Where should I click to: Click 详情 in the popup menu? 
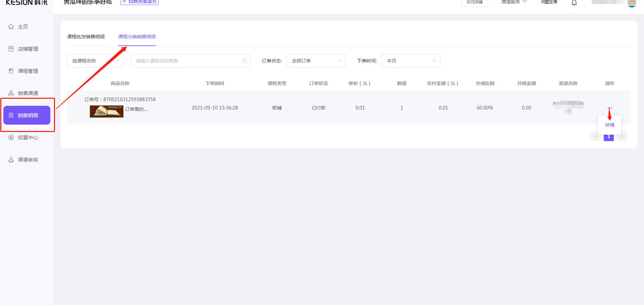[609, 125]
